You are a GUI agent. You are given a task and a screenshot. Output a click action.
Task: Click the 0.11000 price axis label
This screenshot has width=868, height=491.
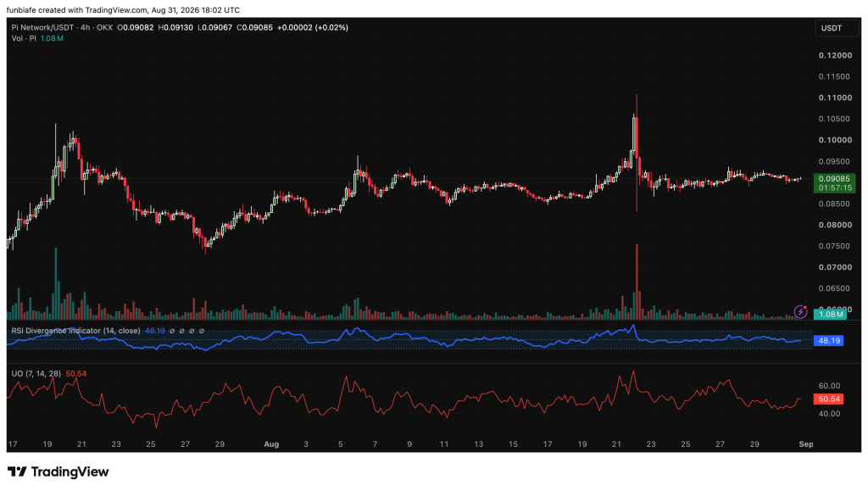click(x=835, y=98)
